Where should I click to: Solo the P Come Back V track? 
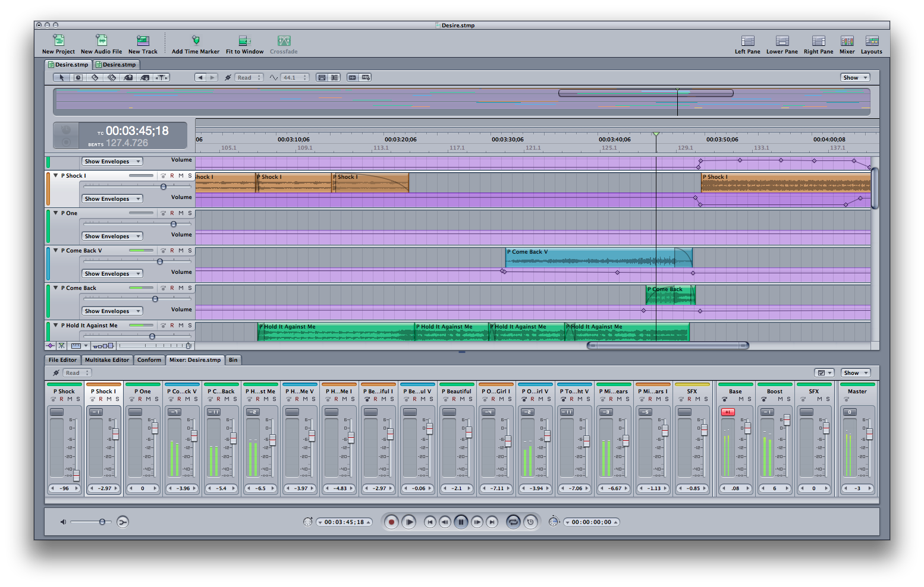click(190, 251)
